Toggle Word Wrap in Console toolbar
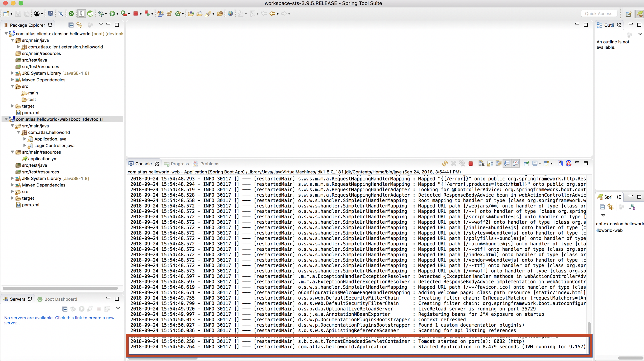The width and height of the screenshot is (644, 361). pyautogui.click(x=499, y=163)
